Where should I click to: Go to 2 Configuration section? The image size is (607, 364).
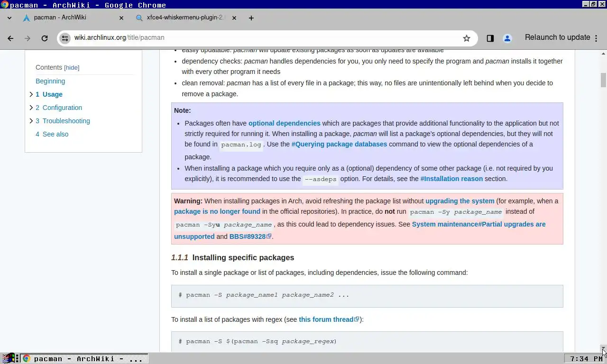pos(59,108)
